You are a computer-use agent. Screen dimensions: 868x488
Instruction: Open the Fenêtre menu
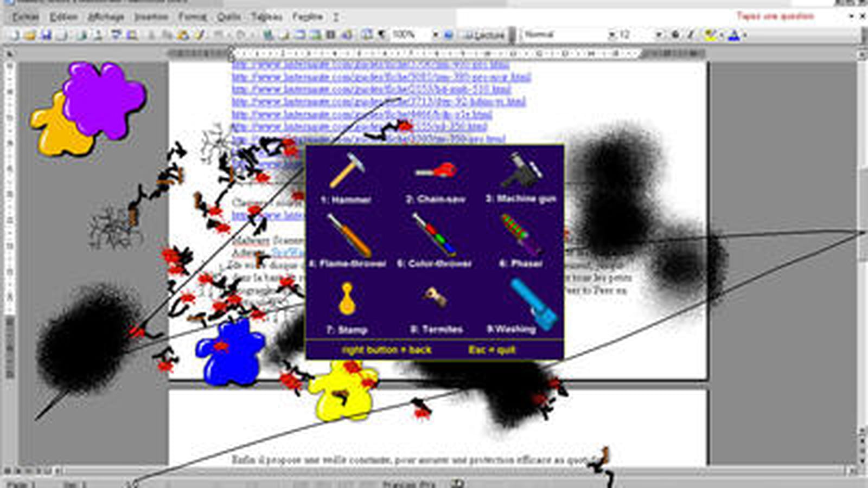[x=308, y=17]
